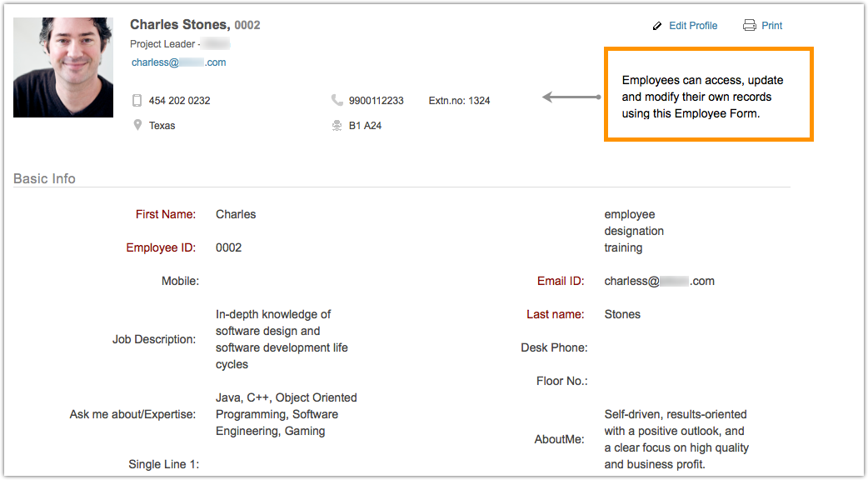
Task: Click the Last name value Stones
Action: pyautogui.click(x=622, y=314)
